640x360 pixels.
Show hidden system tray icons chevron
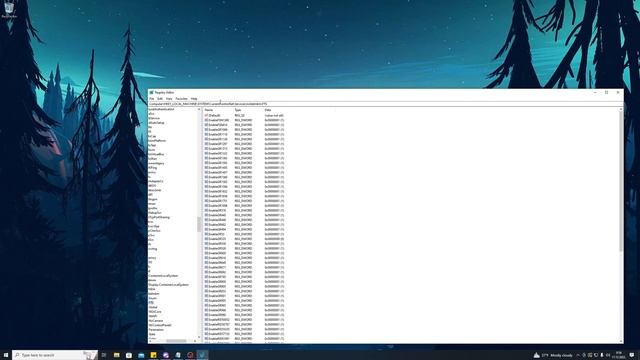pos(578,355)
